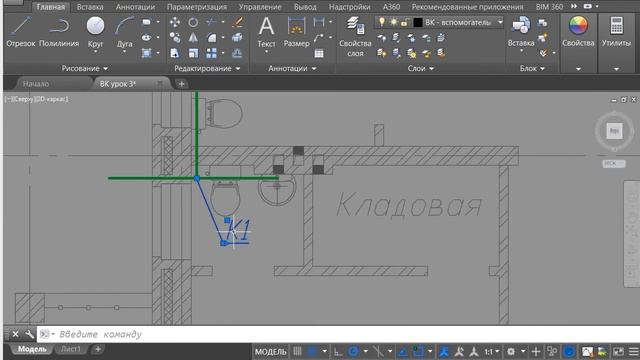
Task: Toggle annotation visibility in status bar
Action: (x=444, y=351)
